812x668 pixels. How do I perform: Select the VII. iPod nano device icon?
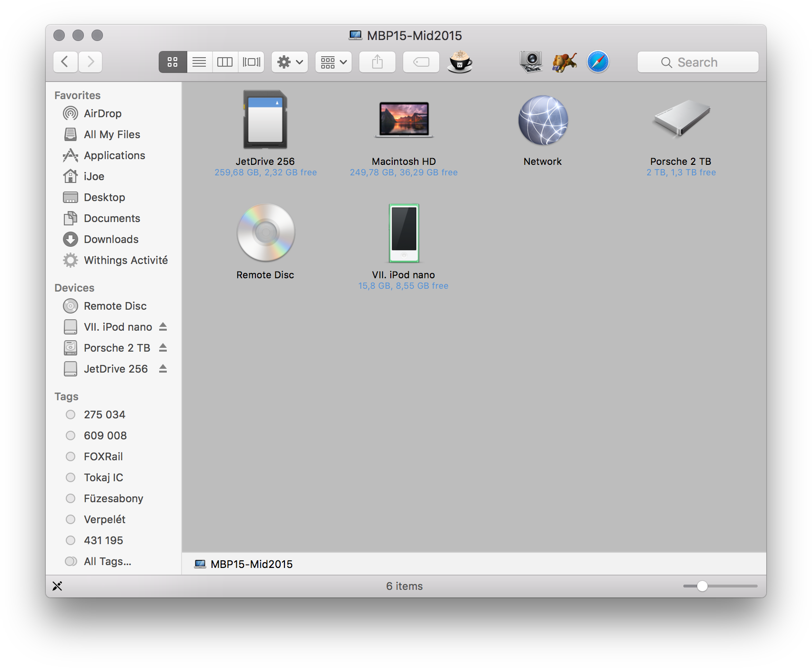(404, 233)
